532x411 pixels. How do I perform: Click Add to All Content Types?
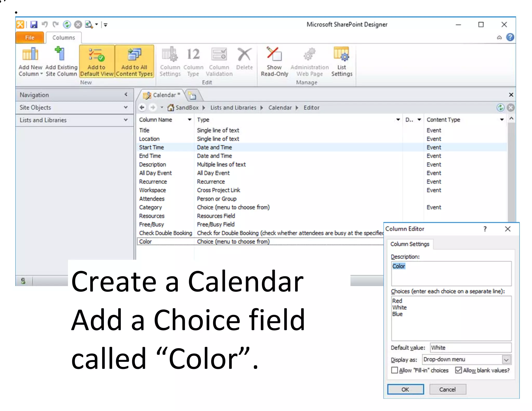coord(134,62)
